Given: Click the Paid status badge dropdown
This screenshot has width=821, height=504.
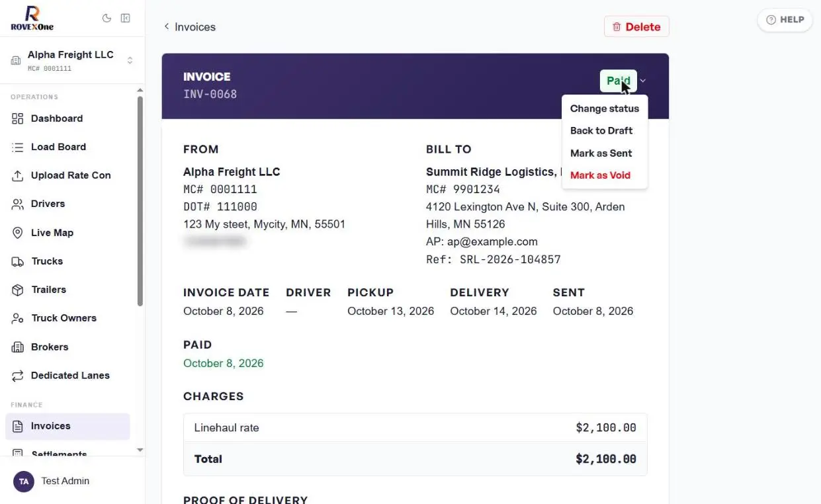Looking at the screenshot, I should [x=618, y=81].
